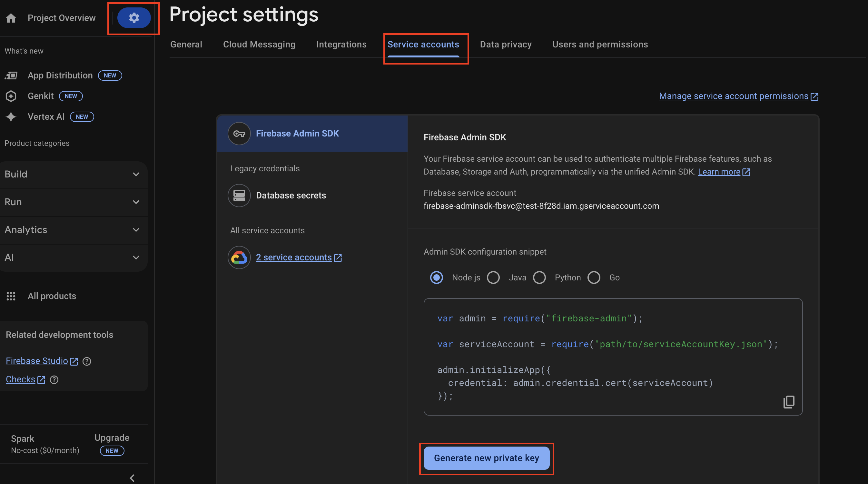Open the Data privacy tab
Viewport: 868px width, 484px height.
pos(506,45)
